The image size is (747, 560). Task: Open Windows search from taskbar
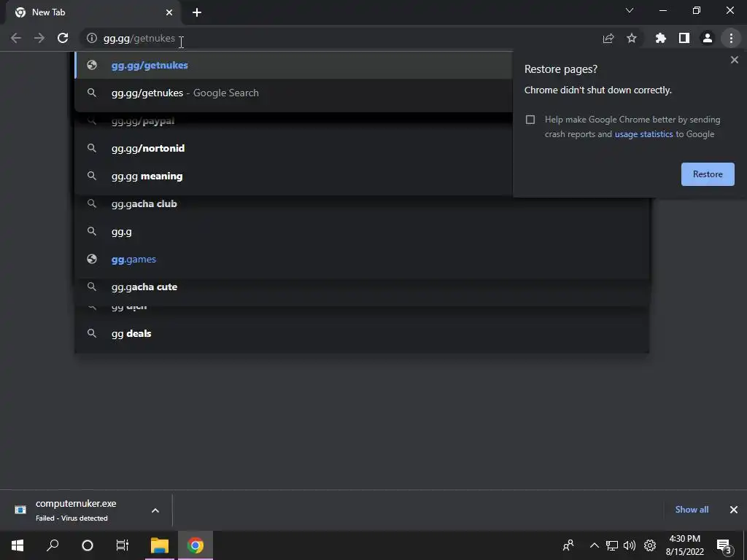click(x=53, y=545)
